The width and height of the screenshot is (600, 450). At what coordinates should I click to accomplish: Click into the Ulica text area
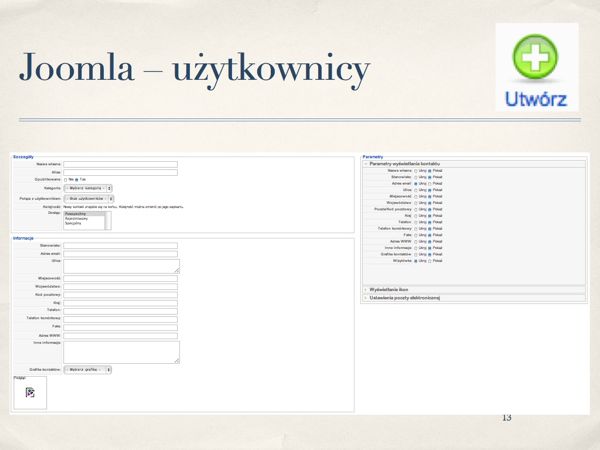(120, 266)
